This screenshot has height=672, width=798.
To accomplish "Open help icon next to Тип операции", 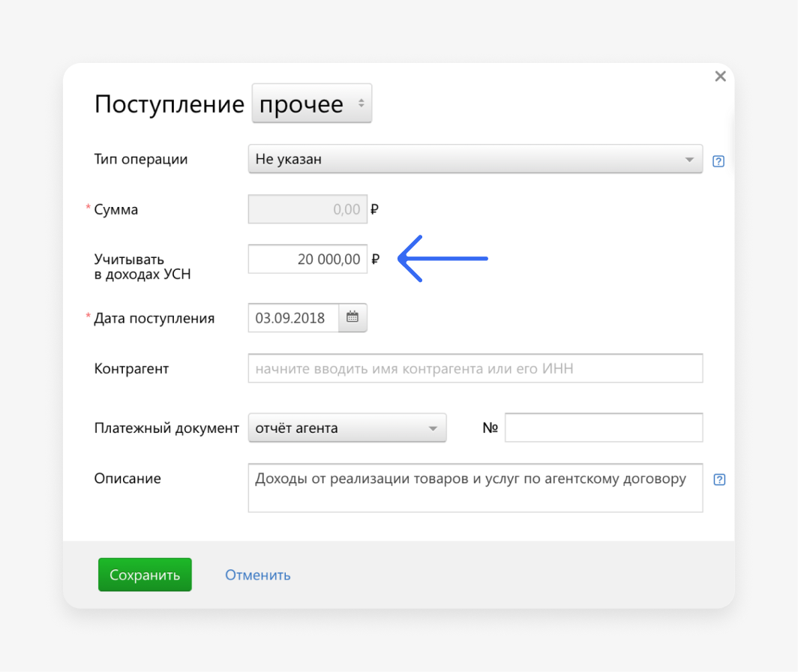I will coord(718,161).
